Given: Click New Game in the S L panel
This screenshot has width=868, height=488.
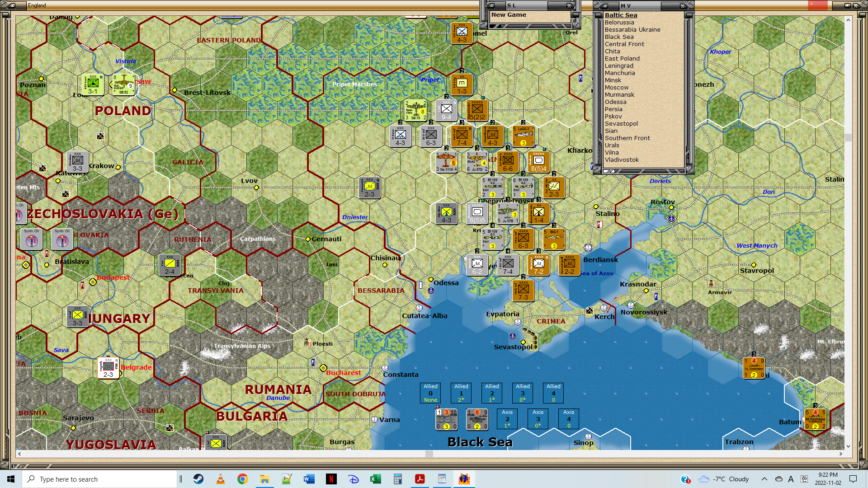Looking at the screenshot, I should tap(509, 14).
